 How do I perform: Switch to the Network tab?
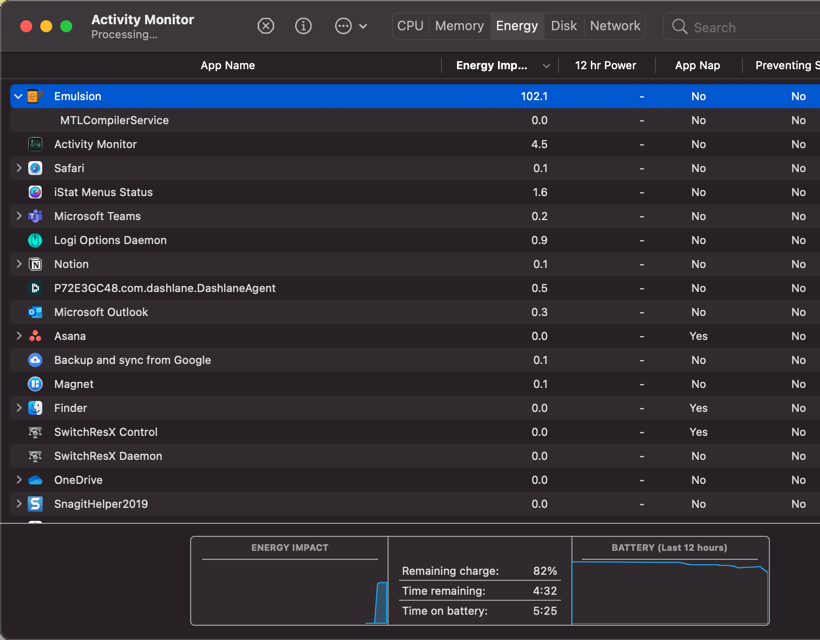pyautogui.click(x=615, y=26)
